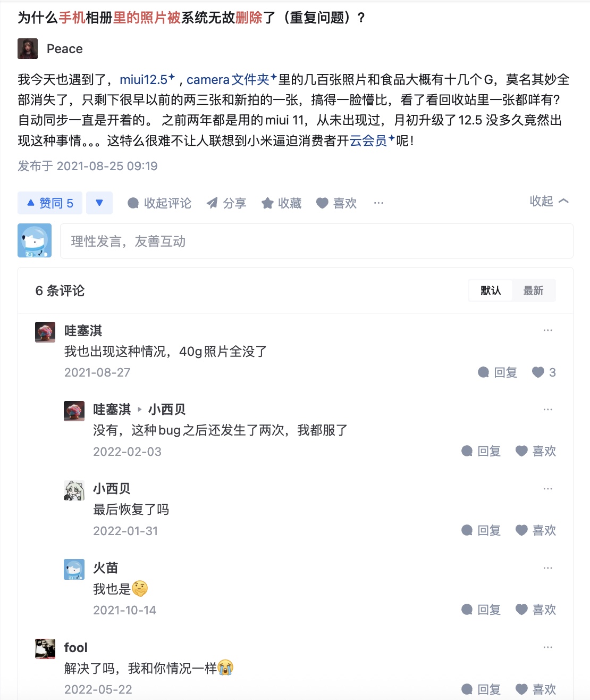The image size is (590, 700).
Task: Collapse comments via 收起评论
Action: (x=159, y=203)
